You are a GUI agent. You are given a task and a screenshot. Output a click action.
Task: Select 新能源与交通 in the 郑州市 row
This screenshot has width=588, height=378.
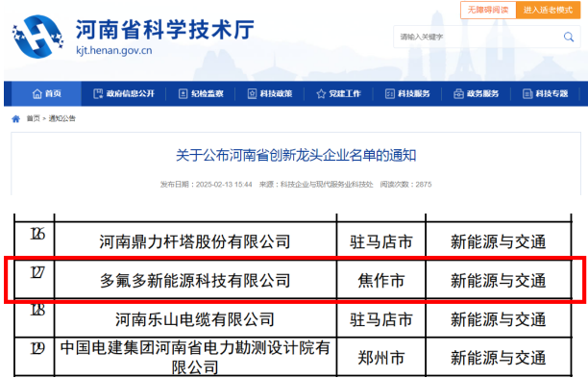pyautogui.click(x=499, y=357)
